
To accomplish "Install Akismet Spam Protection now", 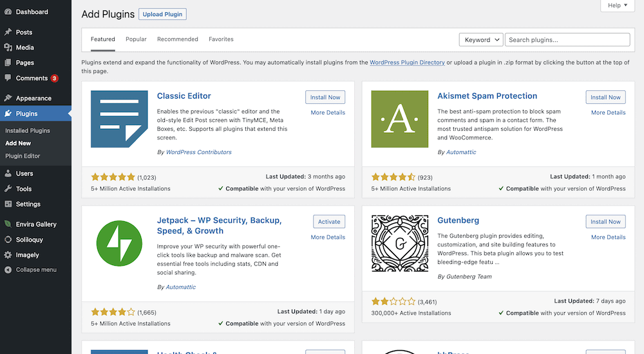I will click(x=605, y=97).
